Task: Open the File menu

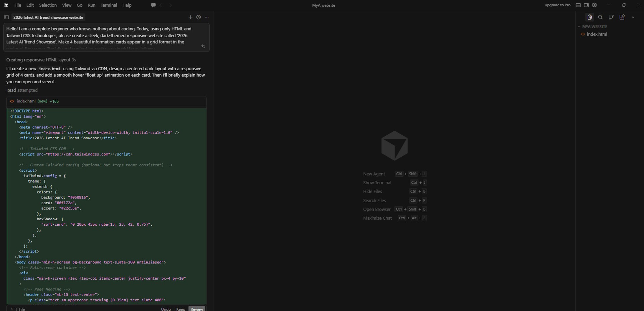Action: (x=18, y=5)
